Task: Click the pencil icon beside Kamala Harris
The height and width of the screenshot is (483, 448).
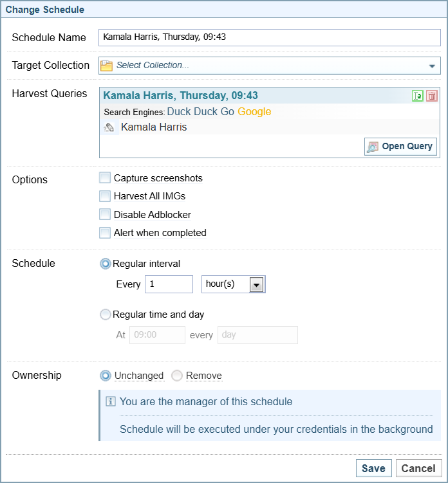Action: coord(109,127)
